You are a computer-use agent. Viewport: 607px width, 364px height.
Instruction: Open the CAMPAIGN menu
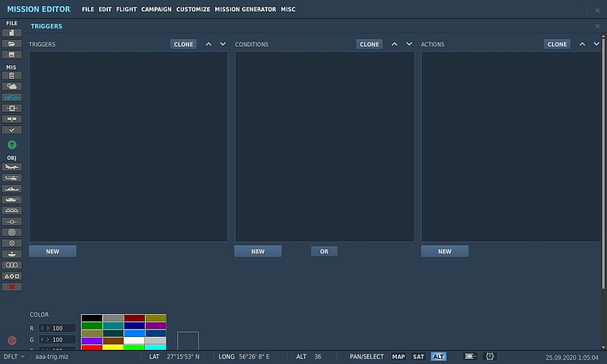156,9
